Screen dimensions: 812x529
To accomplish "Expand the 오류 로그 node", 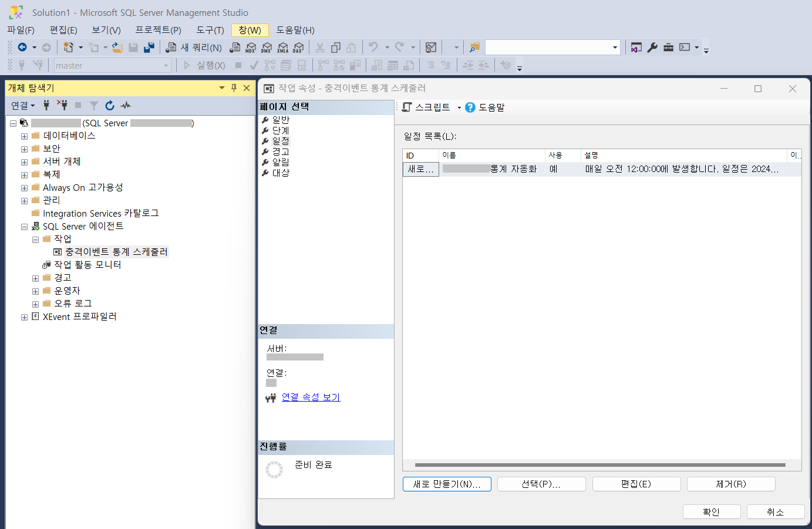I will click(35, 304).
